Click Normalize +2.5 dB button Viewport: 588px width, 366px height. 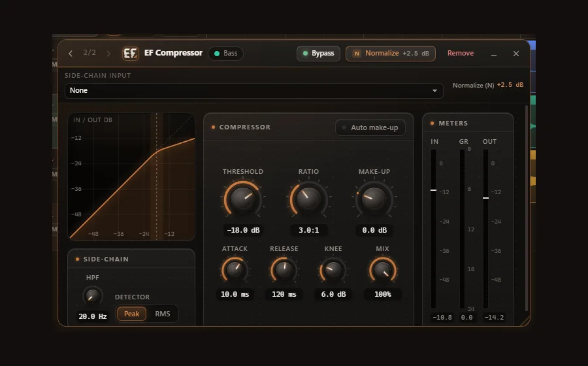(x=391, y=53)
